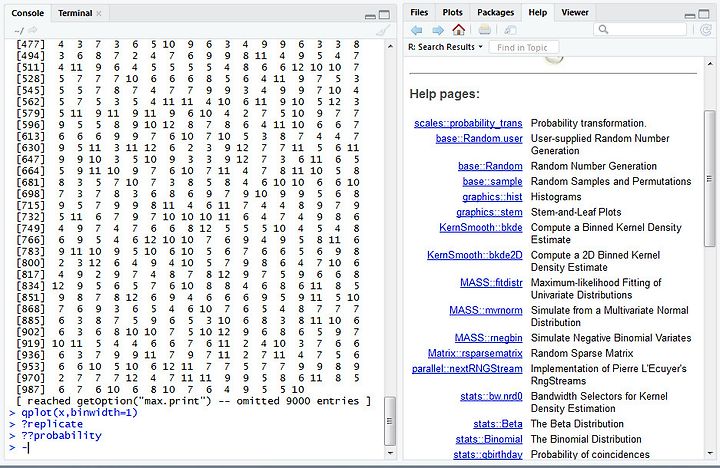Click the Histograms description text

[x=556, y=197]
